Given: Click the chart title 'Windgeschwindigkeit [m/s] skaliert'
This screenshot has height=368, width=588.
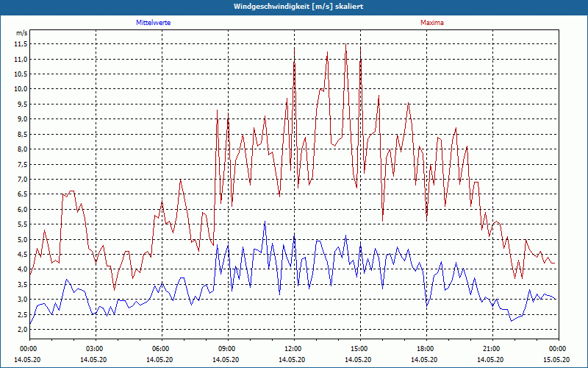Looking at the screenshot, I should [x=298, y=7].
